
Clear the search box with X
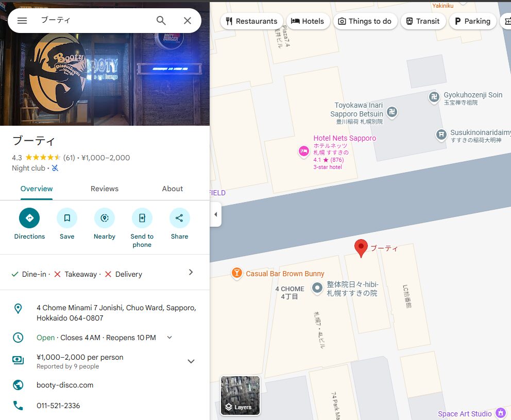point(188,21)
